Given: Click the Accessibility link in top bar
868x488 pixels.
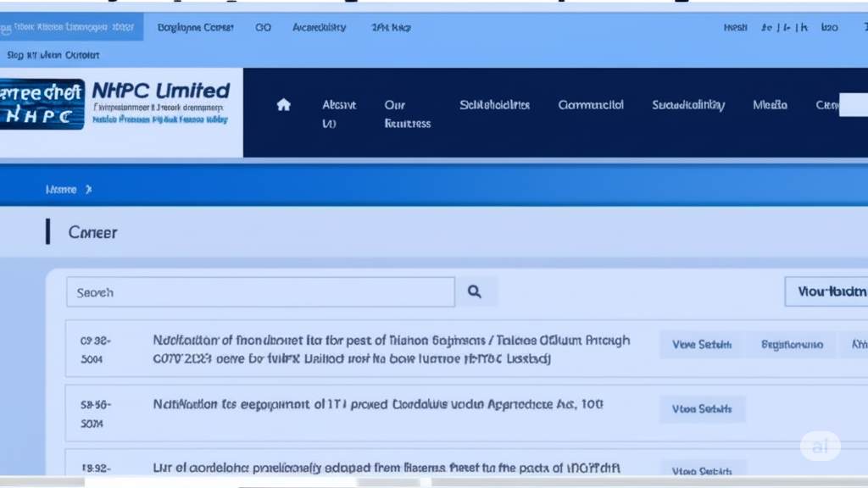Looking at the screenshot, I should coord(320,27).
